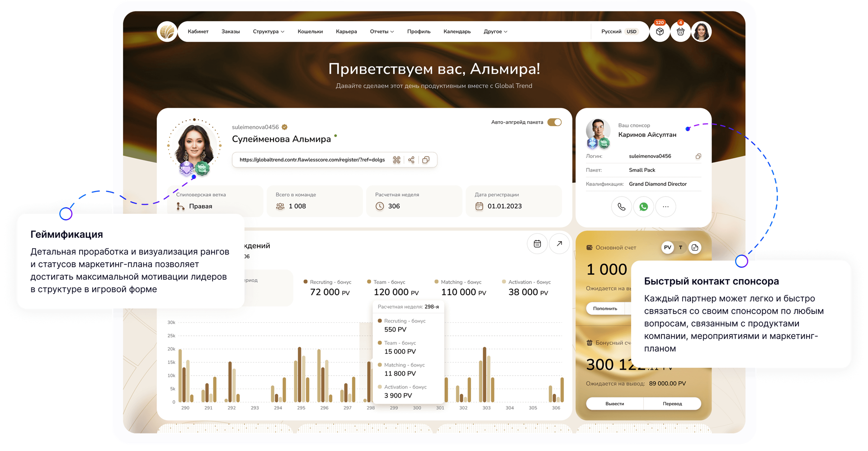Copy the referral link

(426, 160)
